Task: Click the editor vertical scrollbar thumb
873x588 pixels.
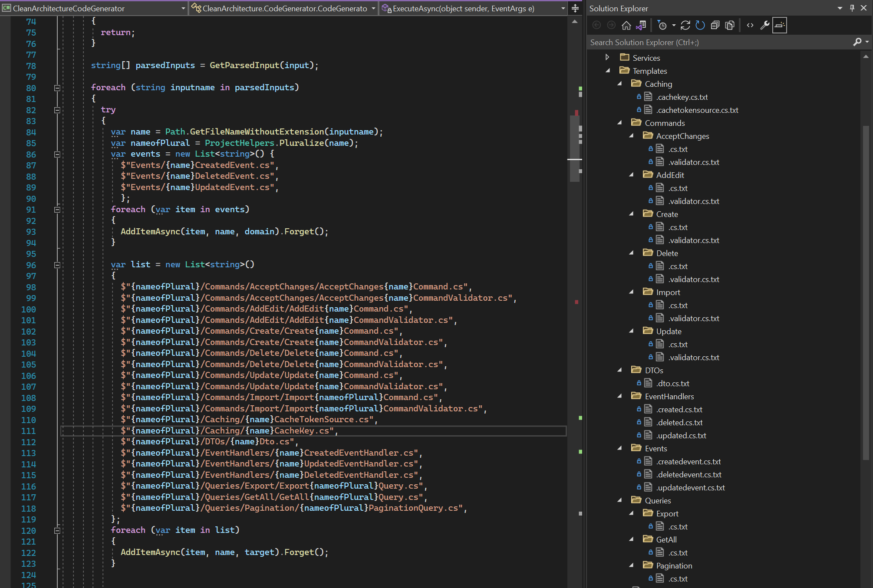Action: 575,148
